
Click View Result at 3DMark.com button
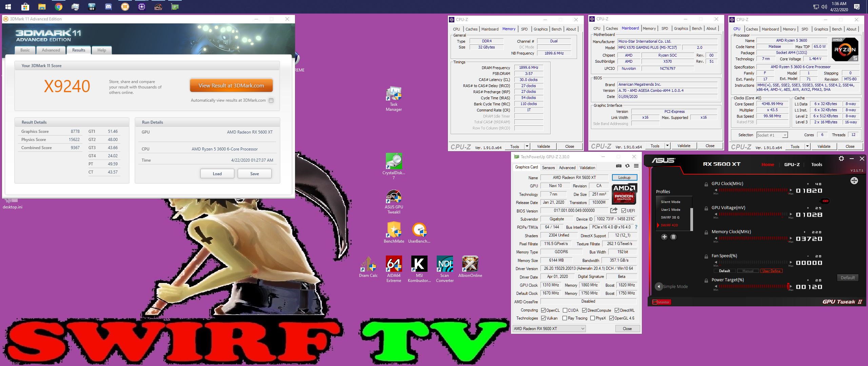pyautogui.click(x=231, y=86)
